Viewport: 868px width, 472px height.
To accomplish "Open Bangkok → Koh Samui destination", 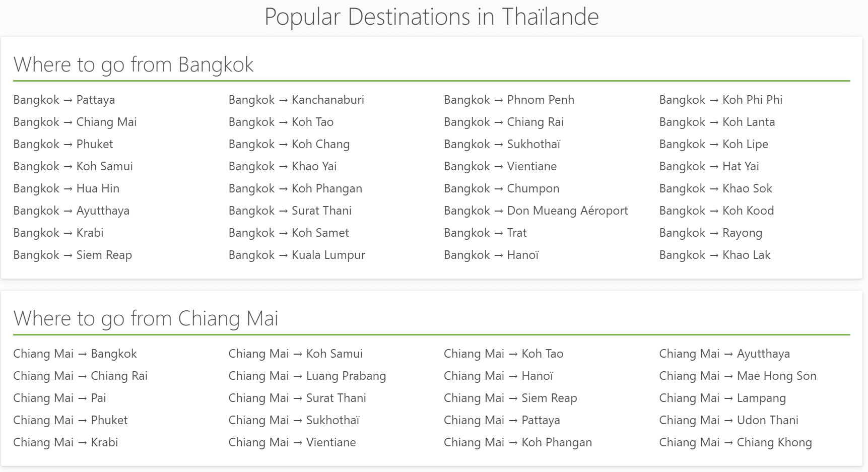I will click(x=73, y=166).
